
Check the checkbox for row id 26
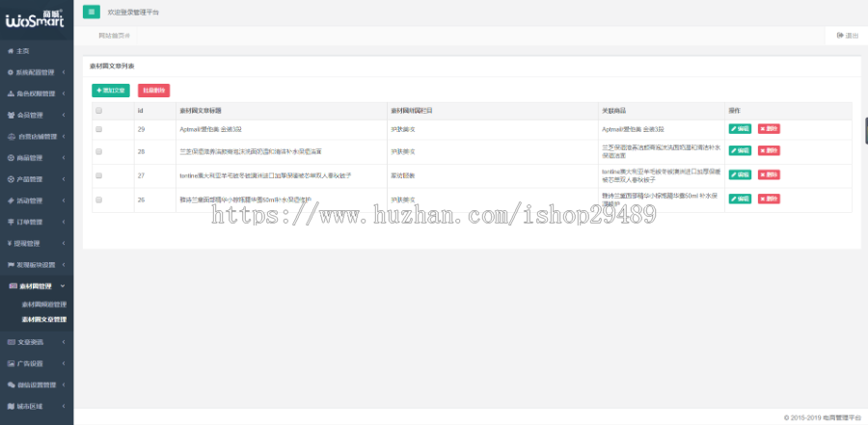click(99, 199)
